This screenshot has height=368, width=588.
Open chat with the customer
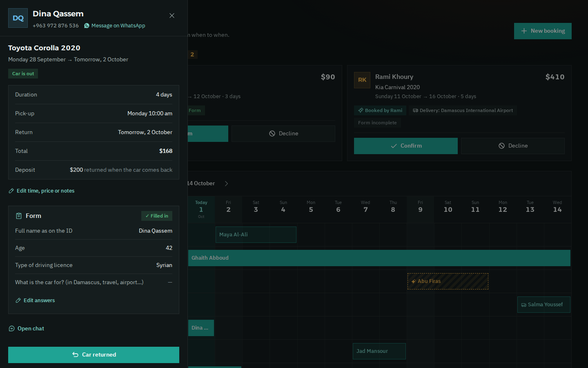tap(27, 329)
